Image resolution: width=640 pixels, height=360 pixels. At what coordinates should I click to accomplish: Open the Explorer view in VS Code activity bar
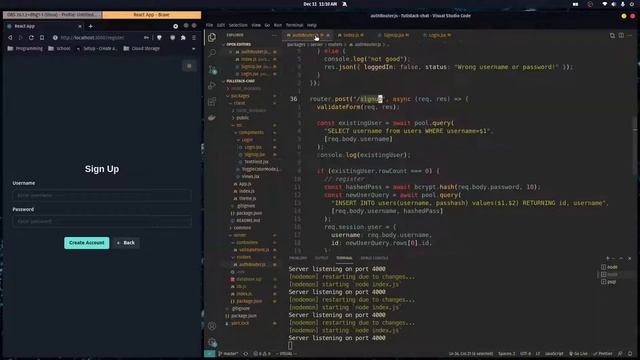(x=212, y=37)
